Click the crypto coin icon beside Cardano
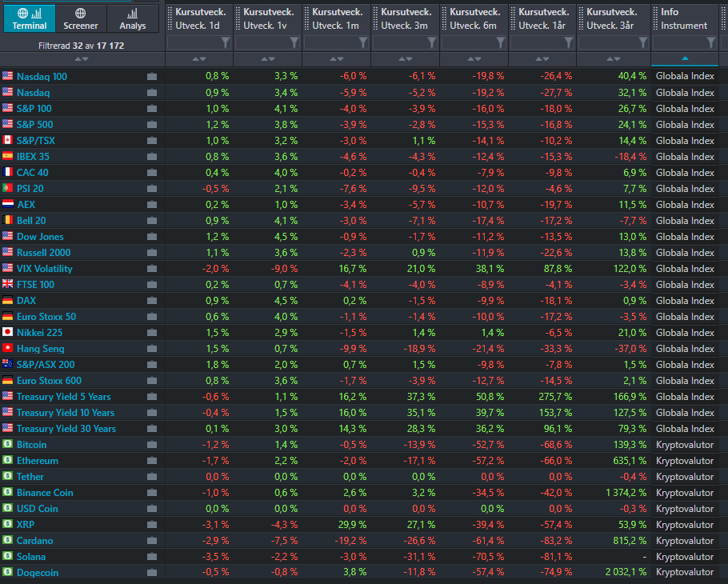 point(7,540)
